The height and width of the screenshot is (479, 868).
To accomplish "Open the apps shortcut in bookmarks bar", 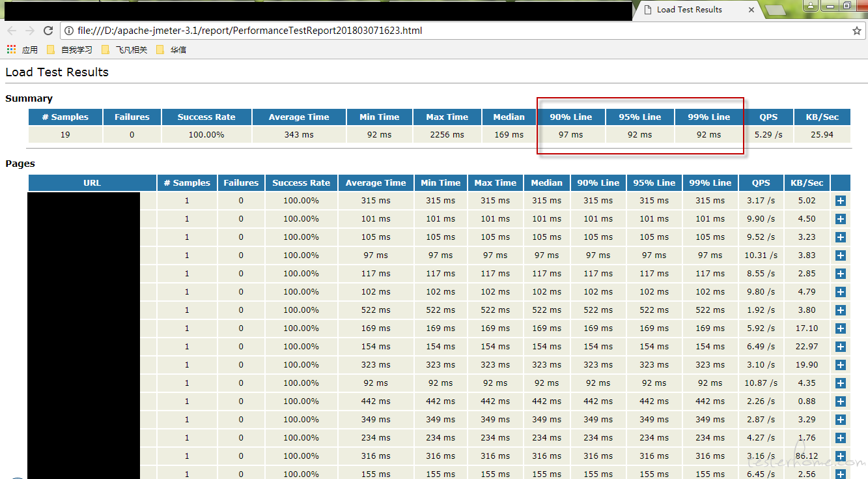I will tap(22, 50).
